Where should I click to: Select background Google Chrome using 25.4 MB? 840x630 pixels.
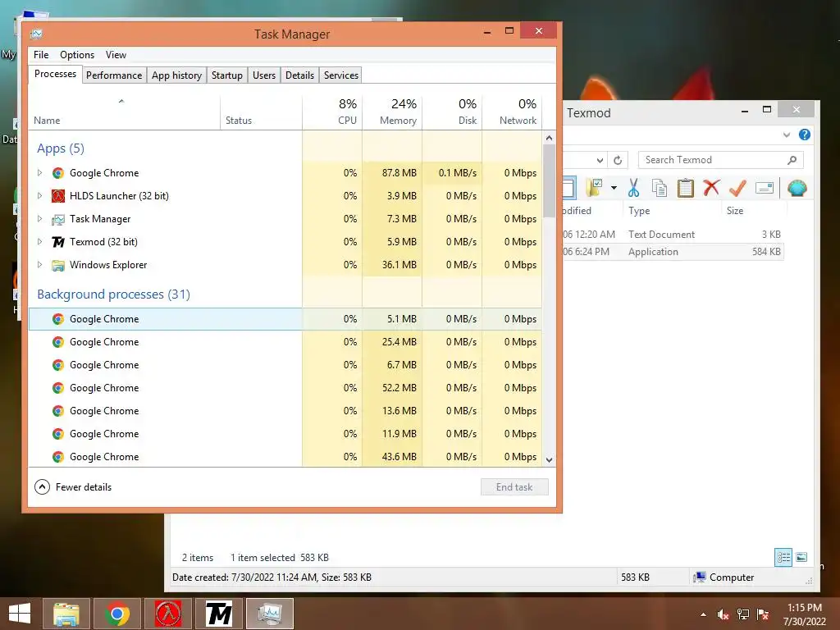285,342
